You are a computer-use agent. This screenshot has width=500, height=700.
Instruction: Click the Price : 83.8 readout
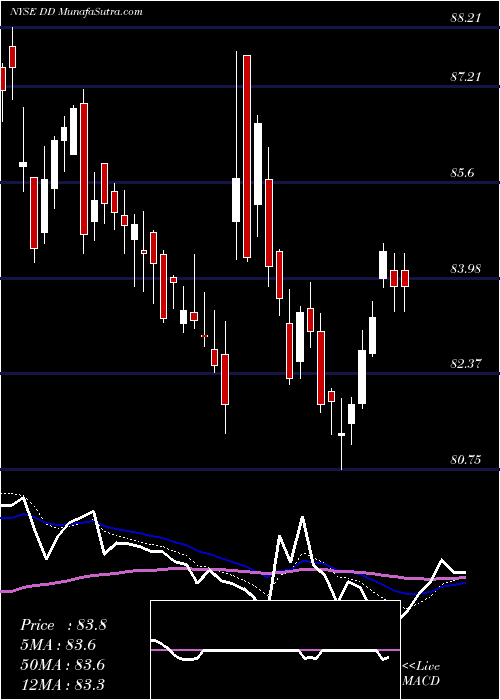pyautogui.click(x=63, y=625)
